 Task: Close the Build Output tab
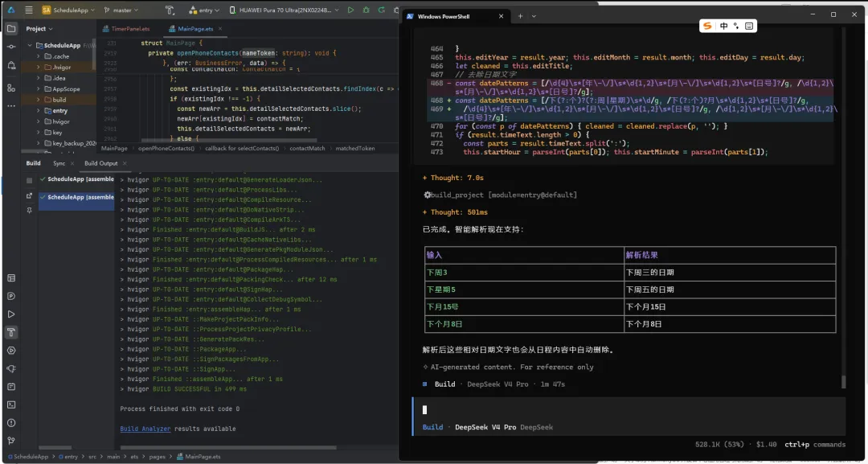pos(125,163)
